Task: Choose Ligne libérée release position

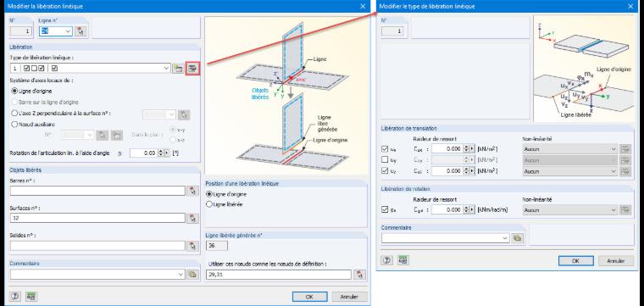Action: (209, 204)
